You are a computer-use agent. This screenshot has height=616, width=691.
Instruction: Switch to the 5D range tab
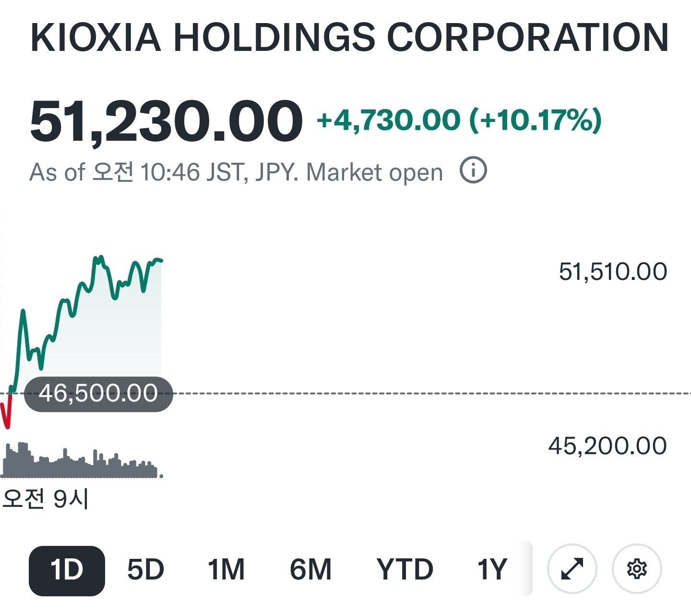pos(145,570)
